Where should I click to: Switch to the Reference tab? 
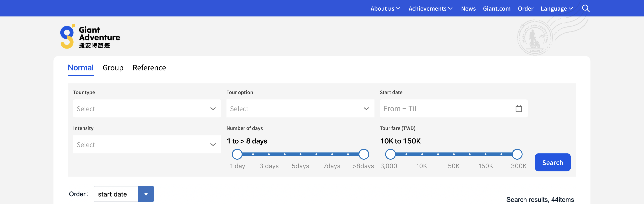(149, 68)
